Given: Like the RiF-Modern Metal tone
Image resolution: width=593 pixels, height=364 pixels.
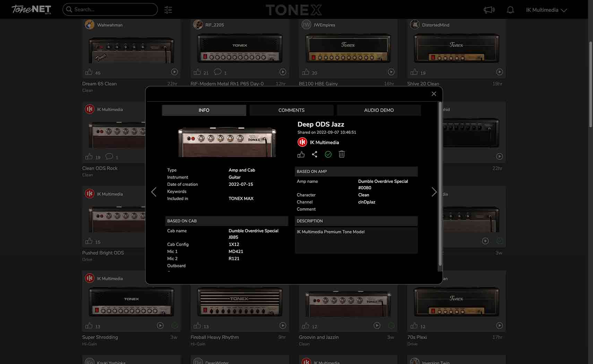Looking at the screenshot, I should click(197, 72).
